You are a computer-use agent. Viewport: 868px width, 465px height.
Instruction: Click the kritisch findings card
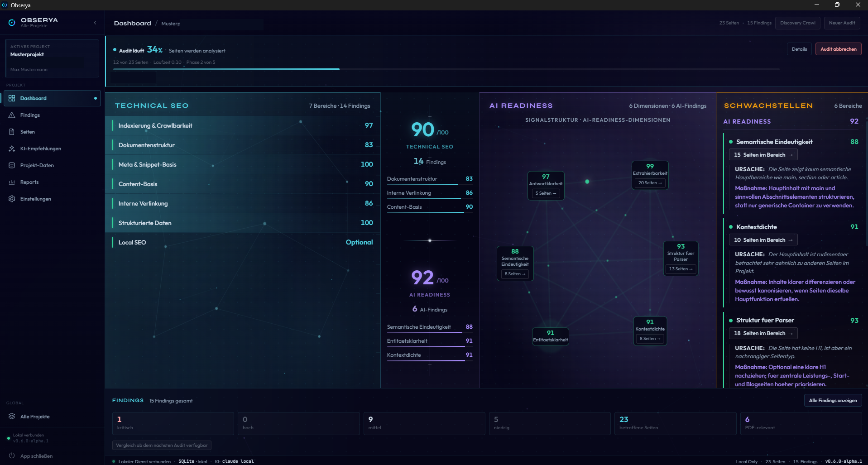(173, 423)
